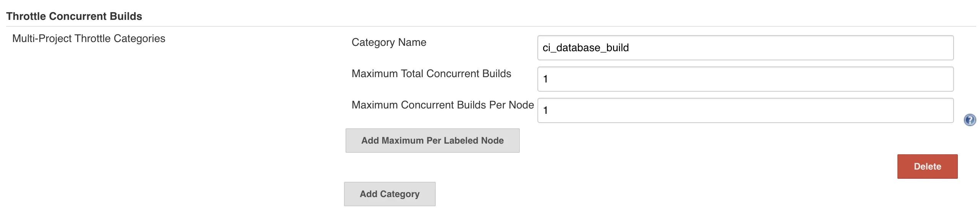Click the help icon beside Per Node field

coord(970,120)
